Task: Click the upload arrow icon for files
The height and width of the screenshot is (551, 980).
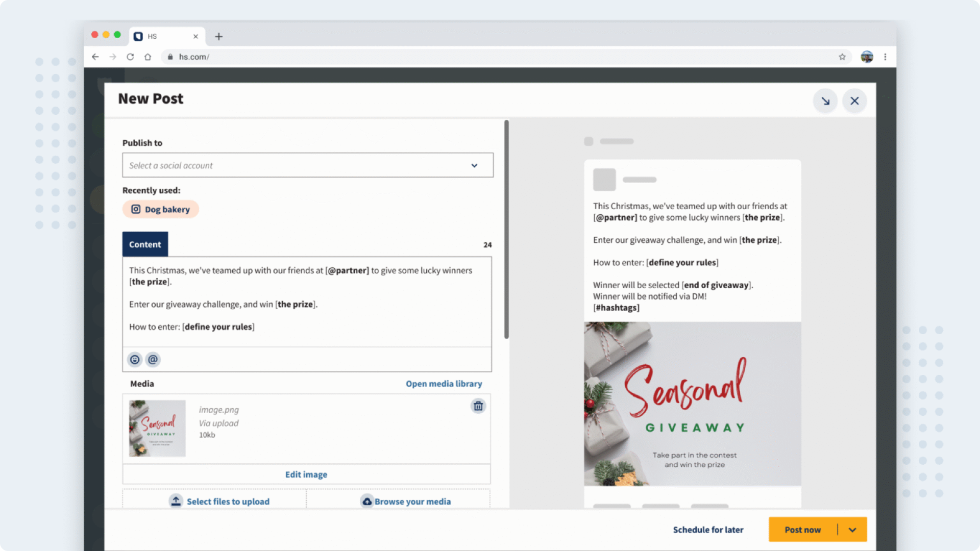Action: pyautogui.click(x=176, y=501)
